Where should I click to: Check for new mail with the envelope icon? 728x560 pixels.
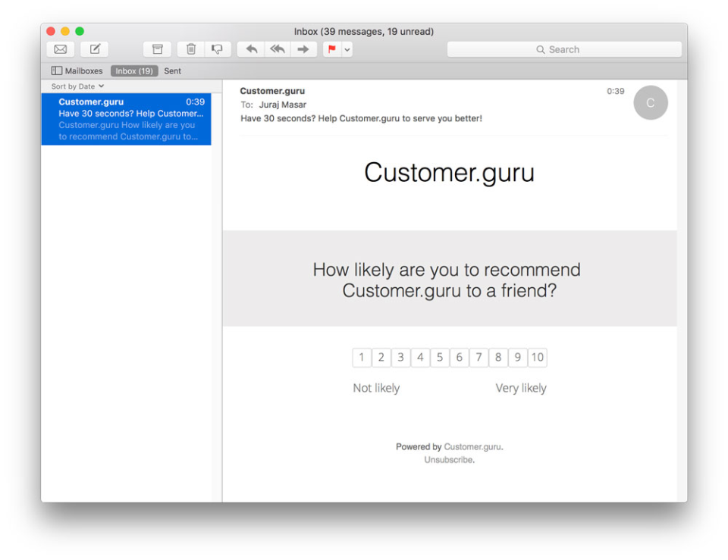pos(60,48)
